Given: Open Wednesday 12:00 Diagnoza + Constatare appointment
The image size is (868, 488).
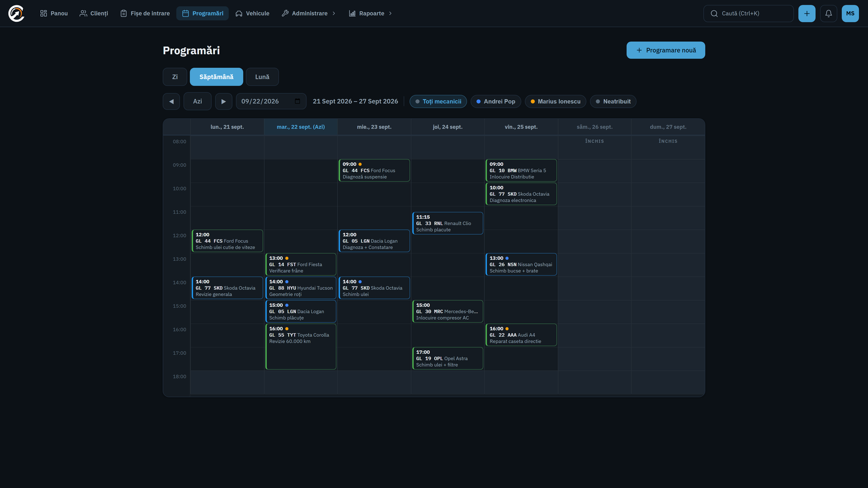Looking at the screenshot, I should tap(374, 241).
